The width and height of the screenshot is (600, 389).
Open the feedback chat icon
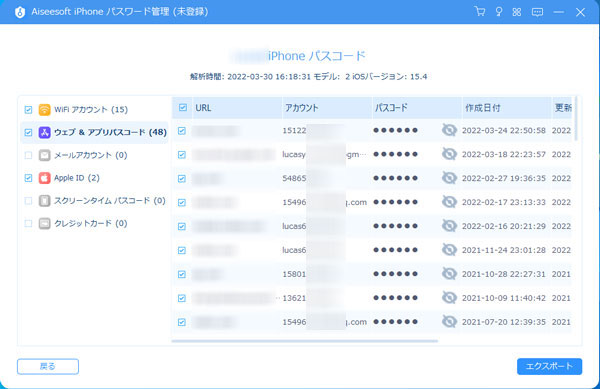click(x=537, y=12)
